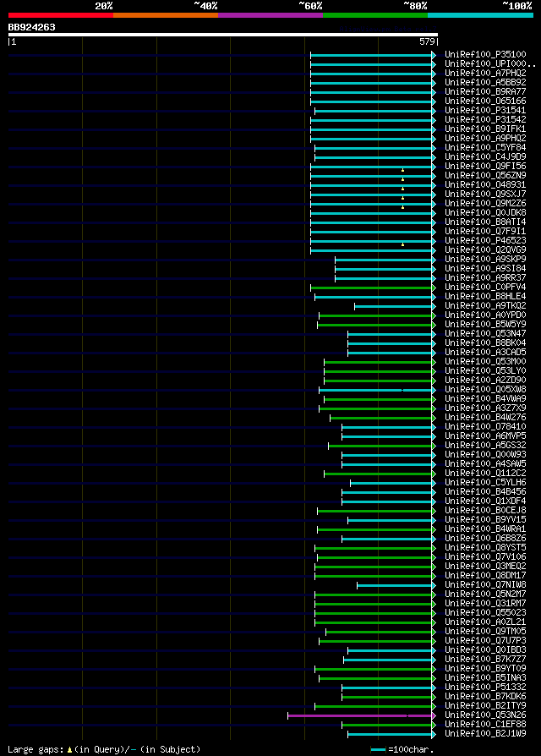
Task: Click the UniRef100_B4W276 label
Action: (x=485, y=418)
